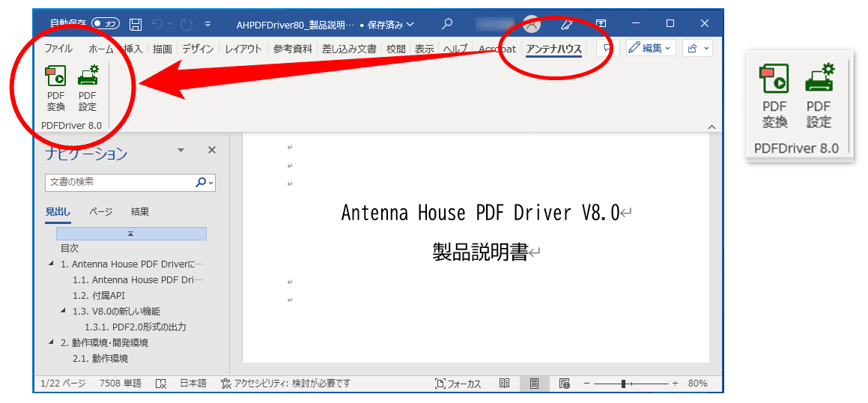
Task: Click the 1/22 ページ status entry
Action: tap(64, 383)
